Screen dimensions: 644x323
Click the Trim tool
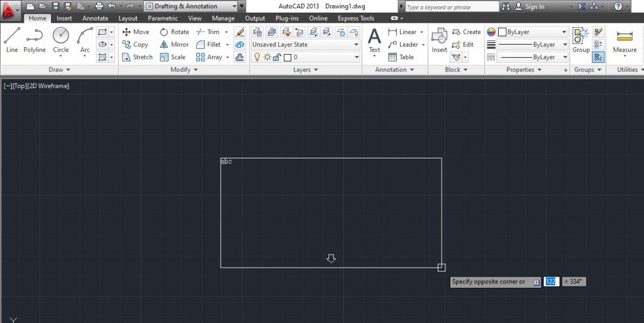[x=208, y=31]
